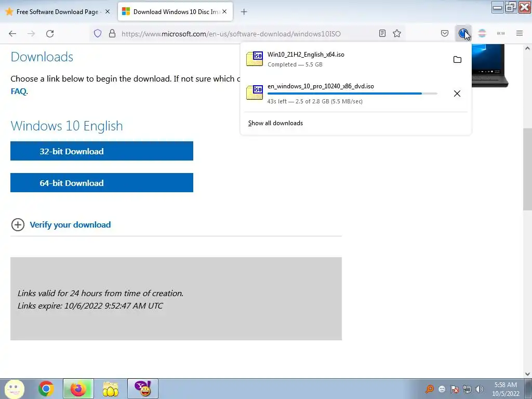Open the Save to Pocket icon
This screenshot has height=399, width=532.
coord(445,33)
